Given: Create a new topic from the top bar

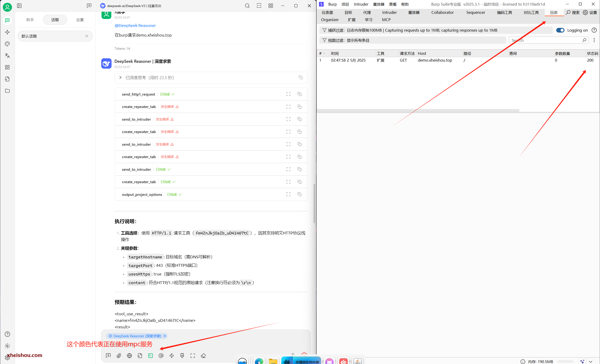Looking at the screenshot, I should tap(89, 6).
